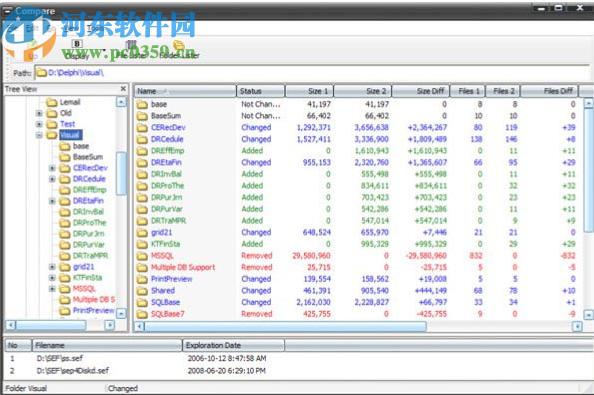Click the DRTraMPR folder icon in list

pos(142,221)
